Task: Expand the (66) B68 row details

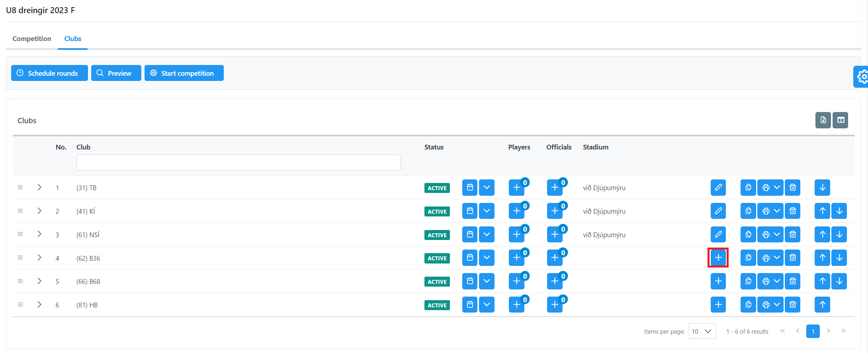Action: 39,281
